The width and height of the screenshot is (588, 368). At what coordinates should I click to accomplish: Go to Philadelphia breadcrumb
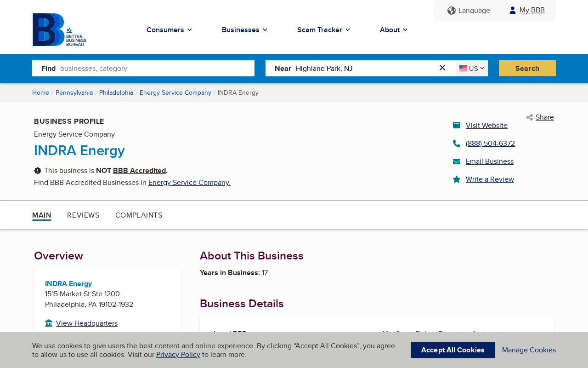116,93
